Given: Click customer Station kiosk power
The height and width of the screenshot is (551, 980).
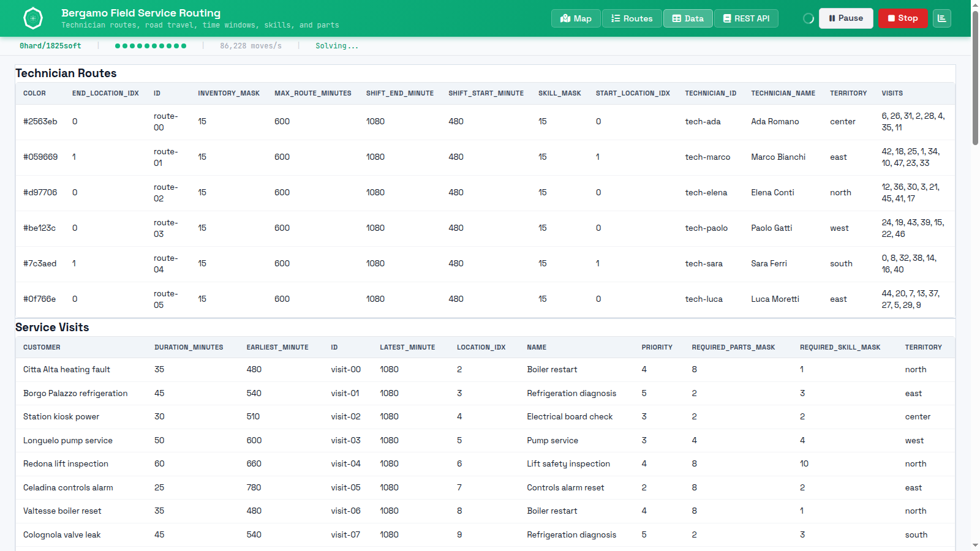Looking at the screenshot, I should [61, 417].
